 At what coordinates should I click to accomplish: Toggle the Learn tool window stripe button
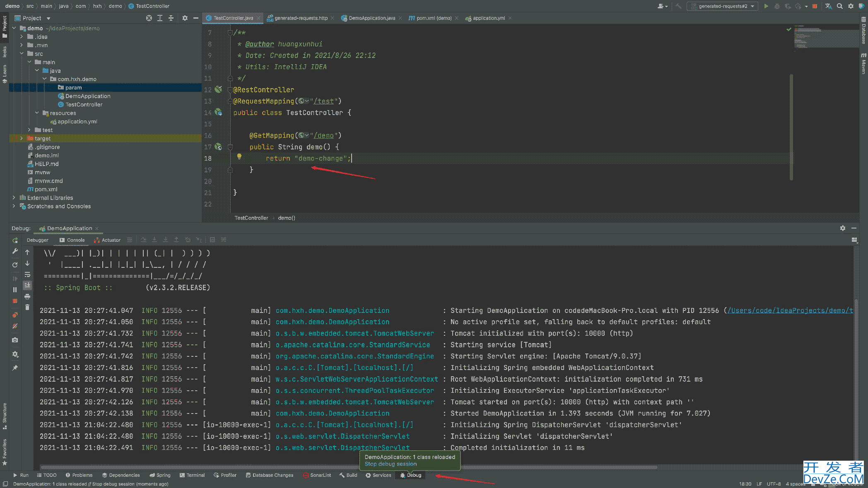(5, 74)
